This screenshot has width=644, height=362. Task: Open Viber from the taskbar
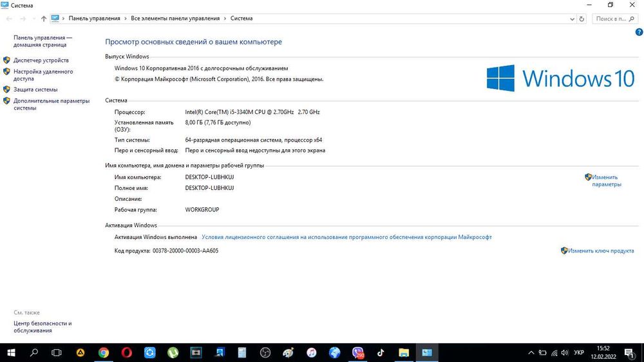[357, 352]
